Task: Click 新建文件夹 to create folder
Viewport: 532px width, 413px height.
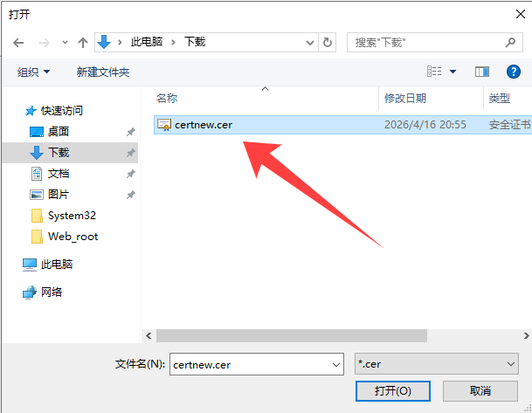Action: click(x=103, y=72)
